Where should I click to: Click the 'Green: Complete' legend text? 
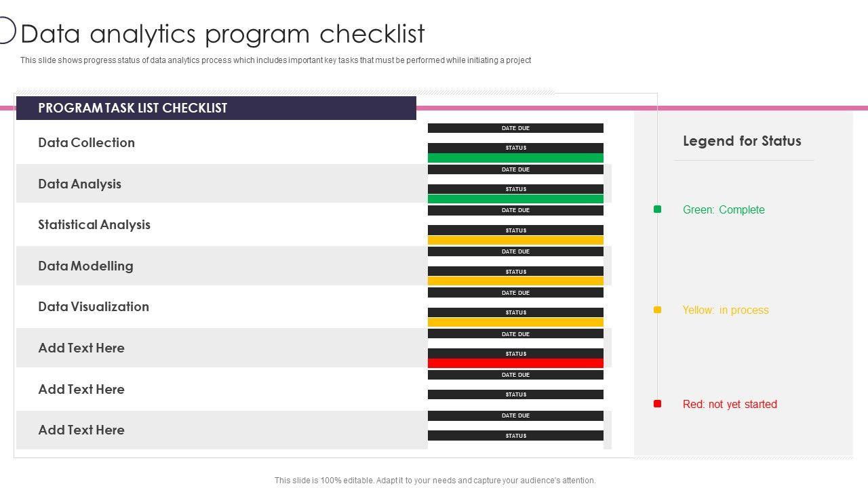coord(724,210)
